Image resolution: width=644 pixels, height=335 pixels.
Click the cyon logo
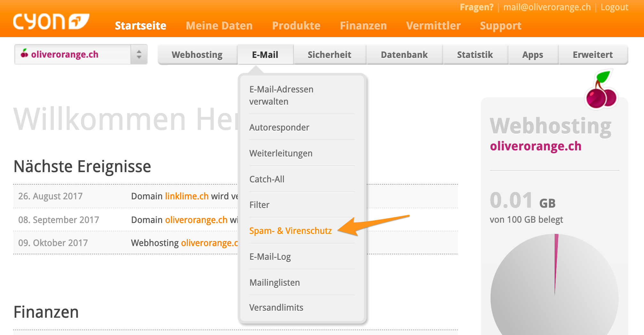click(x=51, y=21)
